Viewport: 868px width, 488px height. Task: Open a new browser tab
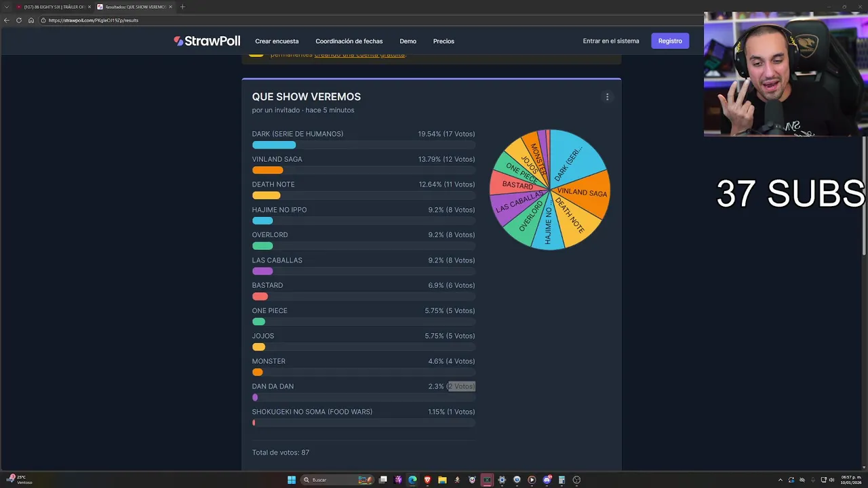(x=182, y=7)
